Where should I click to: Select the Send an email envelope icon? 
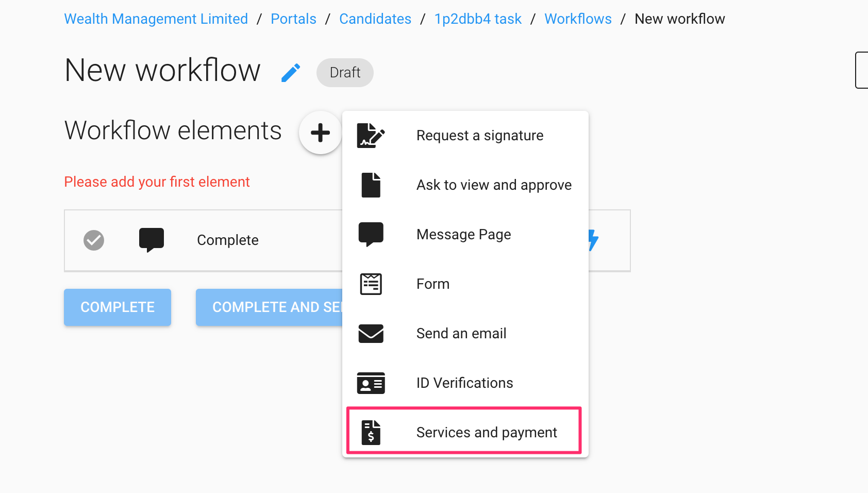[x=371, y=333]
